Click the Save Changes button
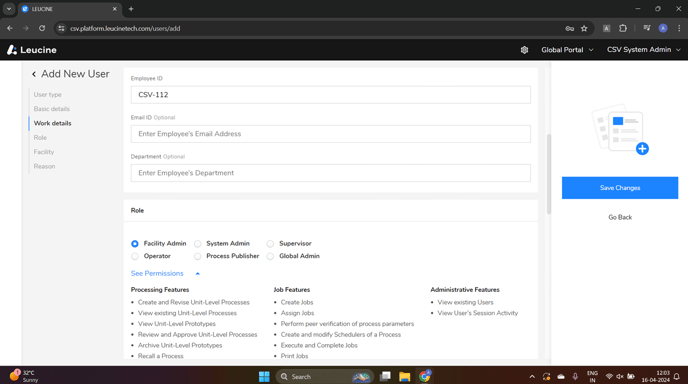The image size is (688, 384). (620, 188)
